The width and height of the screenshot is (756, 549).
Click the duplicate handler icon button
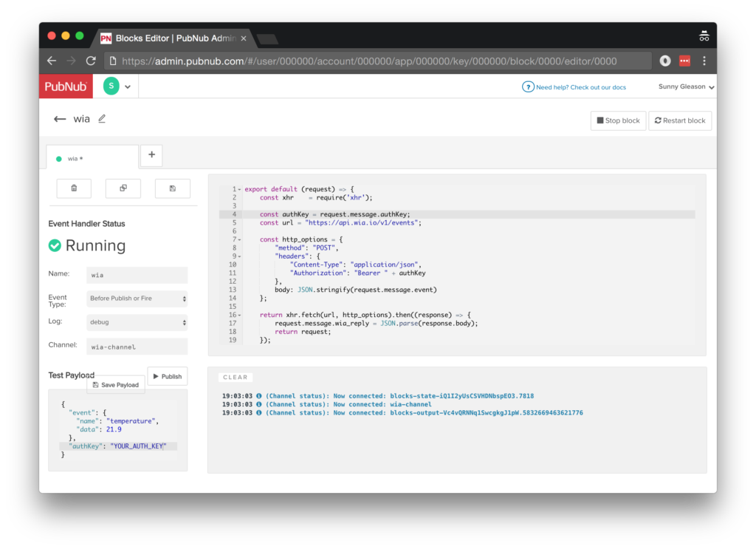[x=123, y=188]
